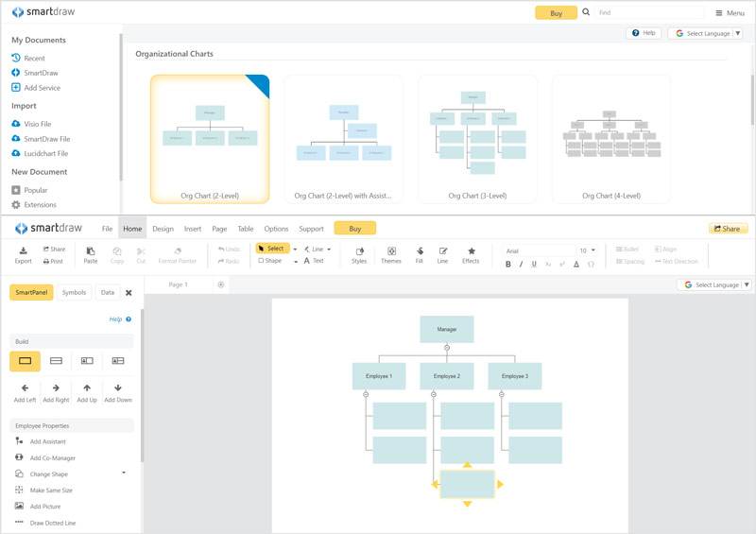Open the font size dropdown
The width and height of the screenshot is (756, 534).
pos(593,251)
